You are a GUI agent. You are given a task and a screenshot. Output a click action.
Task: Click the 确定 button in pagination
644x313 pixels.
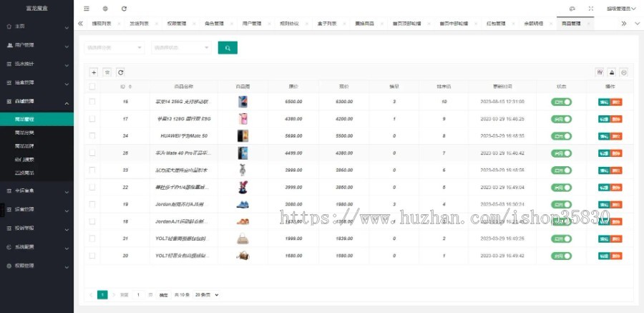pos(163,295)
